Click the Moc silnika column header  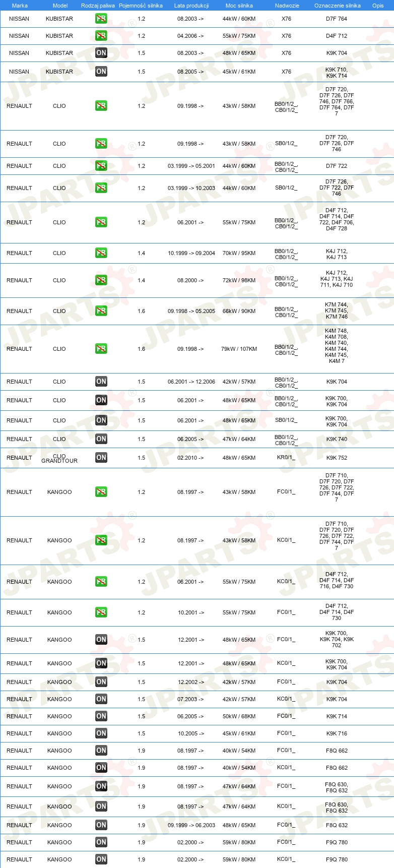tap(239, 6)
